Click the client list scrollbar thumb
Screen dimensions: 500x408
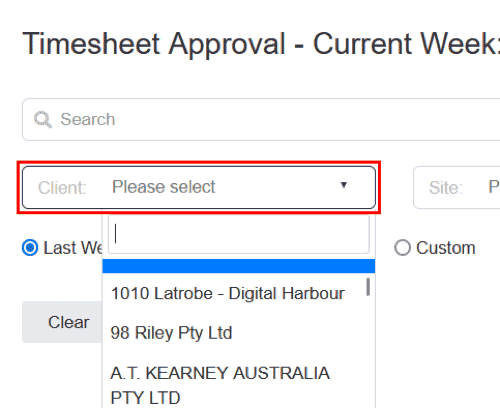coord(368,287)
